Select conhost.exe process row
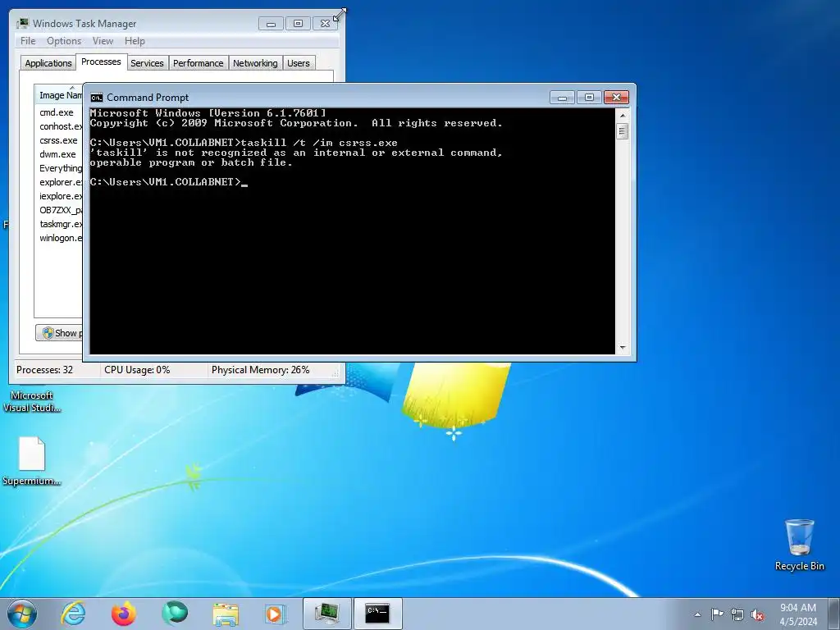840x630 pixels. pyautogui.click(x=59, y=126)
